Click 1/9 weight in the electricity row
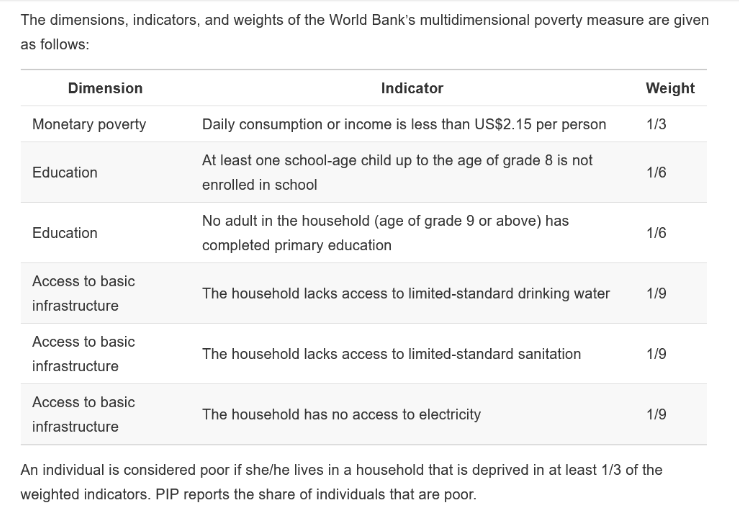 point(656,414)
